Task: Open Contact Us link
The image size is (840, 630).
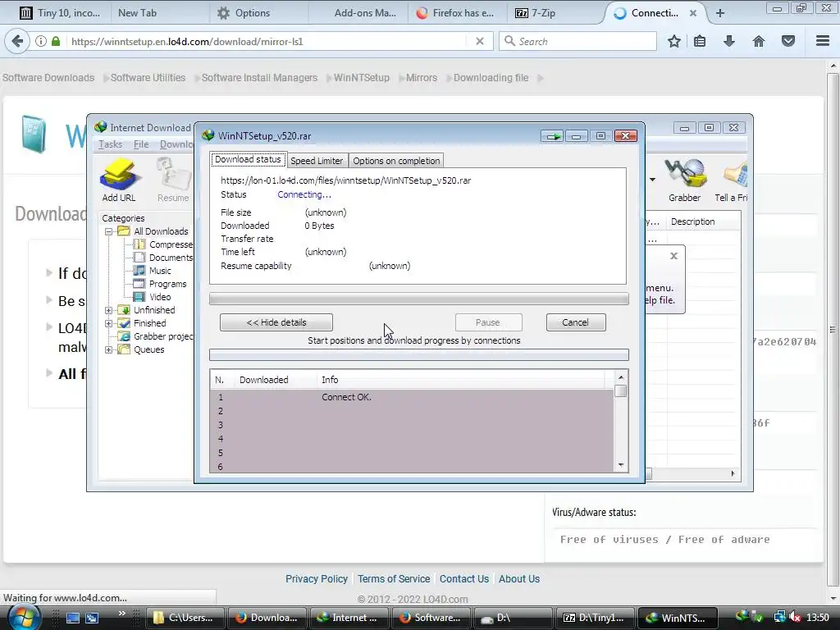Action: click(464, 579)
